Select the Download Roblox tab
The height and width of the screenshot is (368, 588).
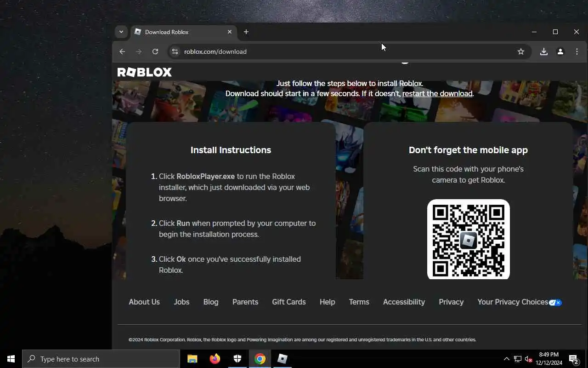coord(183,32)
